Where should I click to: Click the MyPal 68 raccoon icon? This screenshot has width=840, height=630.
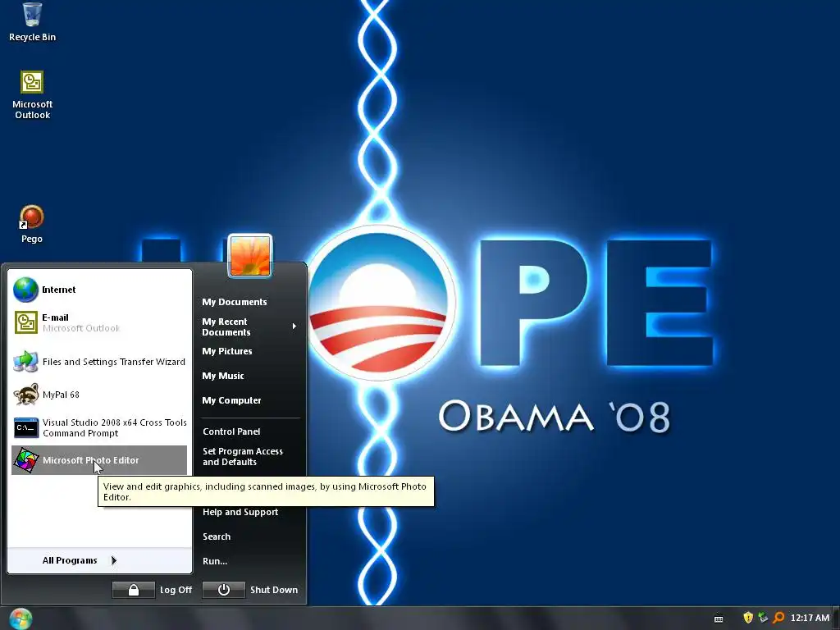point(25,395)
